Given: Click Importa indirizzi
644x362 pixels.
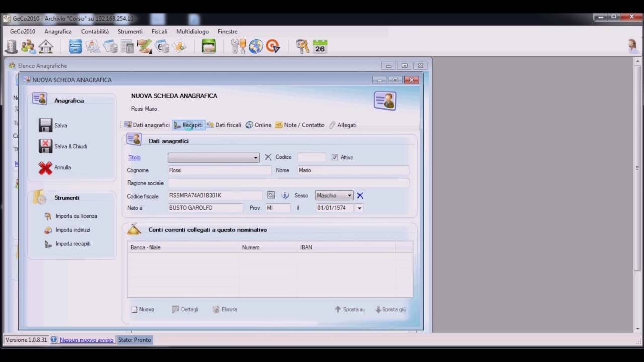Looking at the screenshot, I should pyautogui.click(x=67, y=230).
